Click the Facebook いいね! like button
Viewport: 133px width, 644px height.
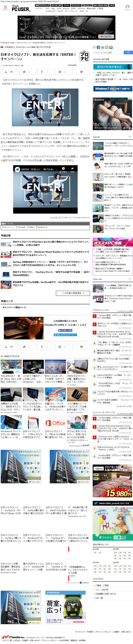pos(65,330)
